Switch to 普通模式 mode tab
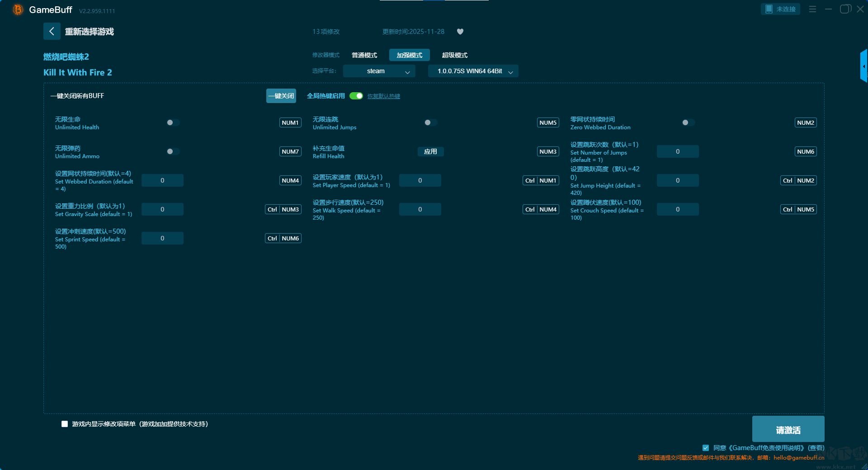The height and width of the screenshot is (470, 868). point(364,55)
